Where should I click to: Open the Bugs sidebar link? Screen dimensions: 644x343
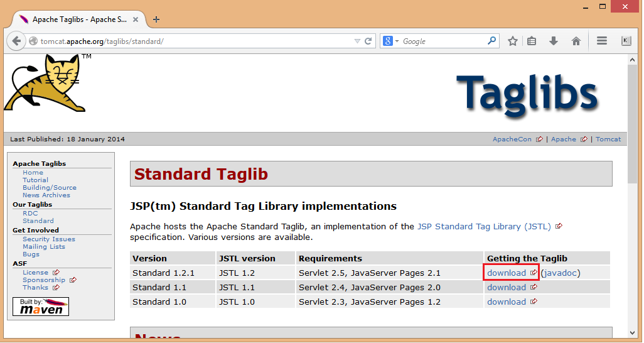(31, 254)
